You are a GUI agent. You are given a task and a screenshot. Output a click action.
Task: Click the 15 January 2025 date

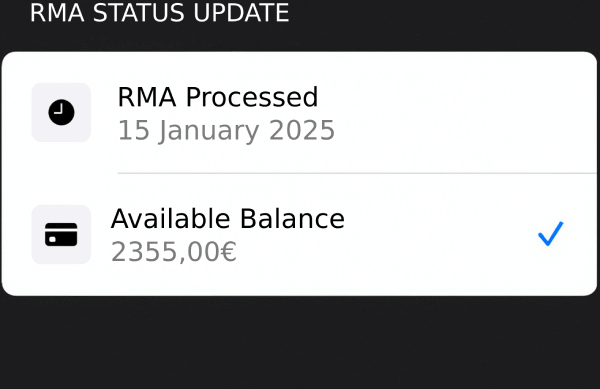[226, 131]
